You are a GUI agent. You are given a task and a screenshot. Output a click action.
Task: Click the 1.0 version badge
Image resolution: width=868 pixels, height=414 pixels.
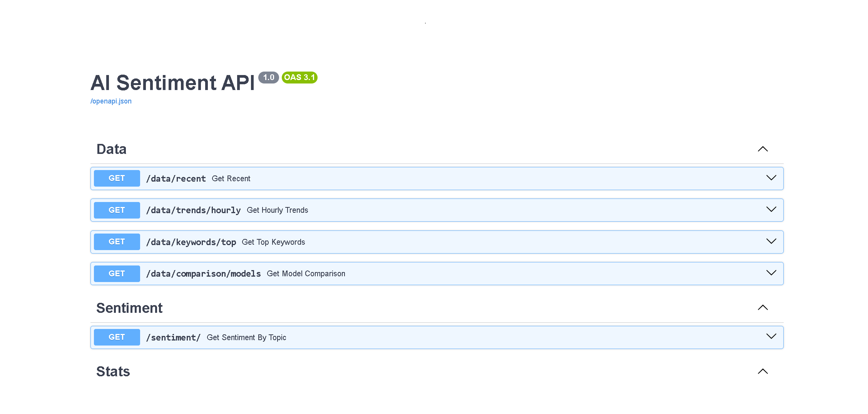click(269, 77)
